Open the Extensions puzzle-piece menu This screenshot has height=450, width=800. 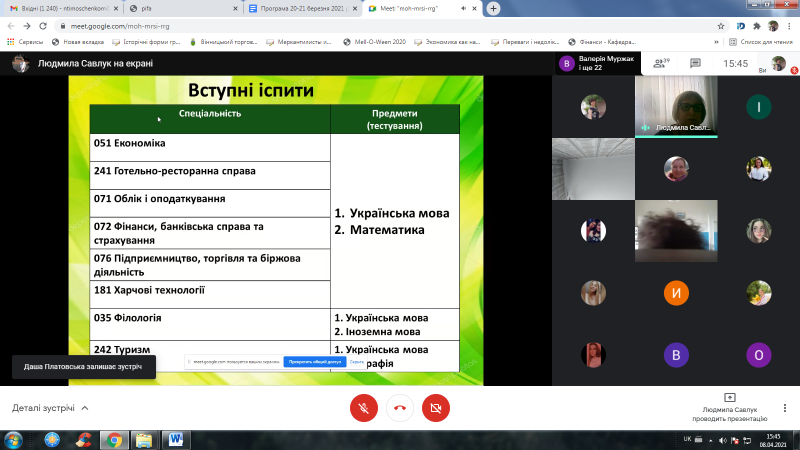pos(757,26)
